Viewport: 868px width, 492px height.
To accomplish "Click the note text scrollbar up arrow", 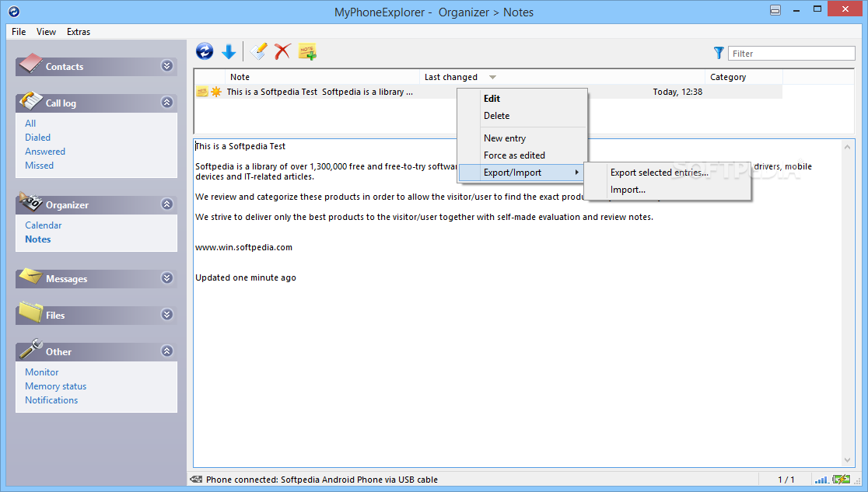I will coord(847,147).
